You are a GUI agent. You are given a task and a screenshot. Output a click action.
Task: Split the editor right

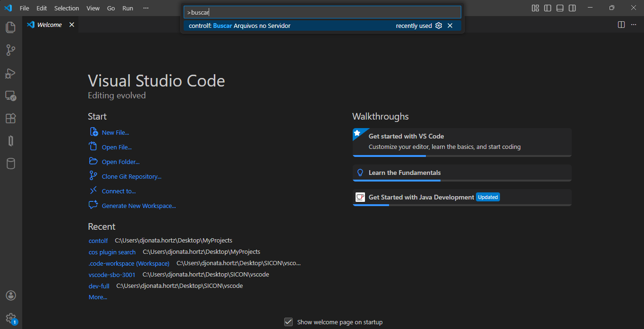621,25
